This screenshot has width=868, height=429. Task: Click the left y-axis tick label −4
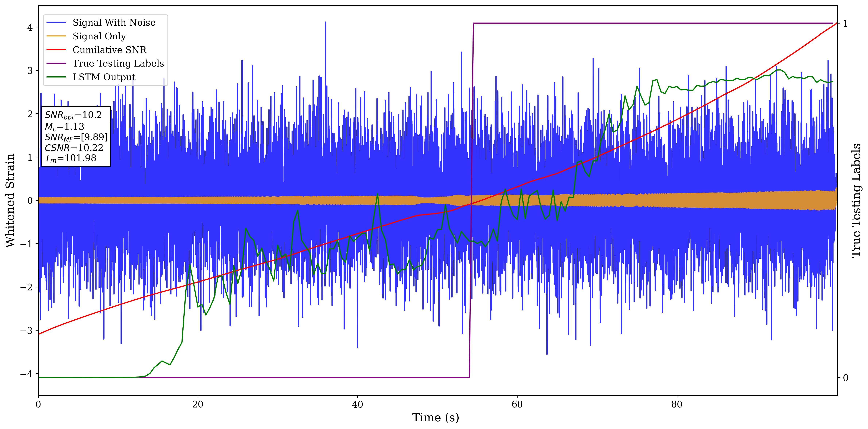27,374
